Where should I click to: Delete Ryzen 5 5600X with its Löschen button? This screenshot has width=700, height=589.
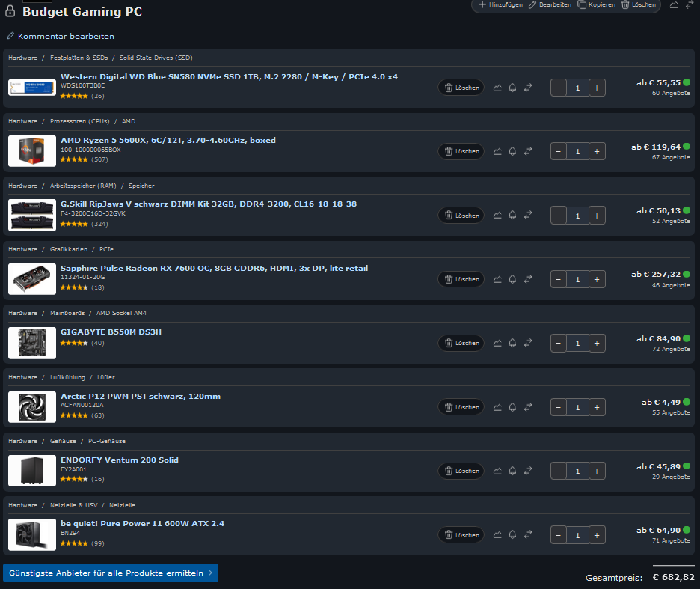[x=461, y=151]
